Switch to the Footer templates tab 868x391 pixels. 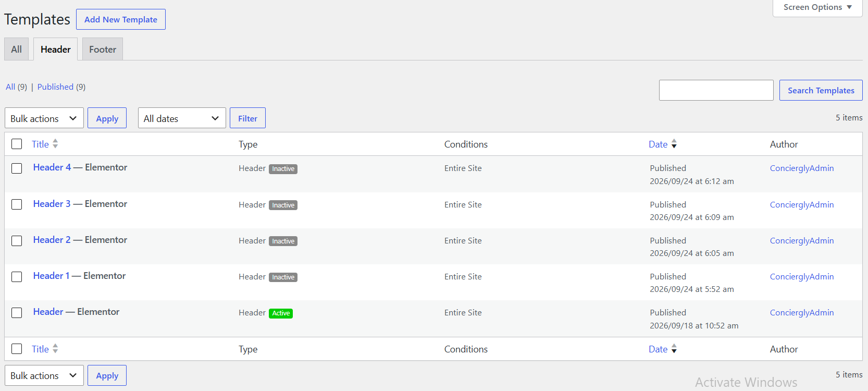[103, 50]
